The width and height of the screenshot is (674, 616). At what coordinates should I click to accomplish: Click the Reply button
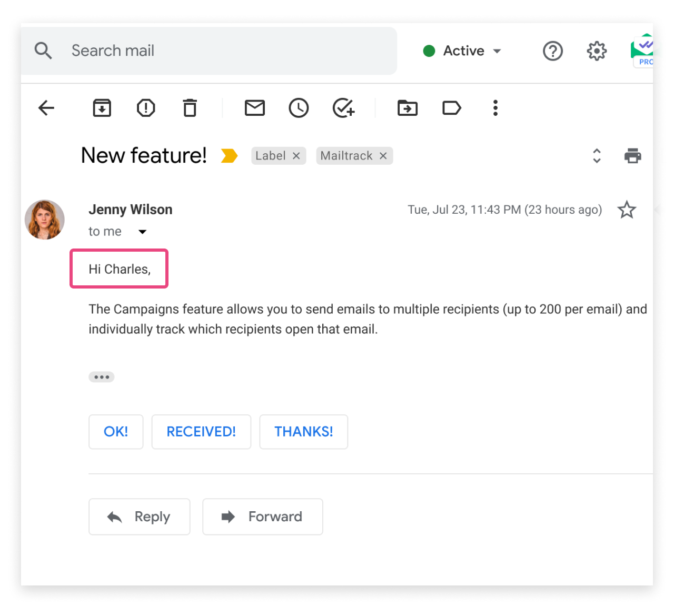[x=139, y=516]
